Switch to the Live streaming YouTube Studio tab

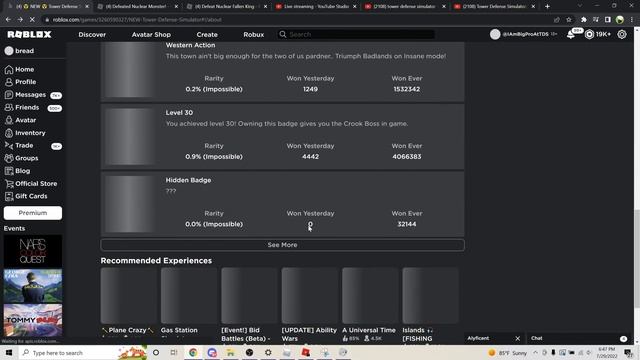[x=315, y=7]
